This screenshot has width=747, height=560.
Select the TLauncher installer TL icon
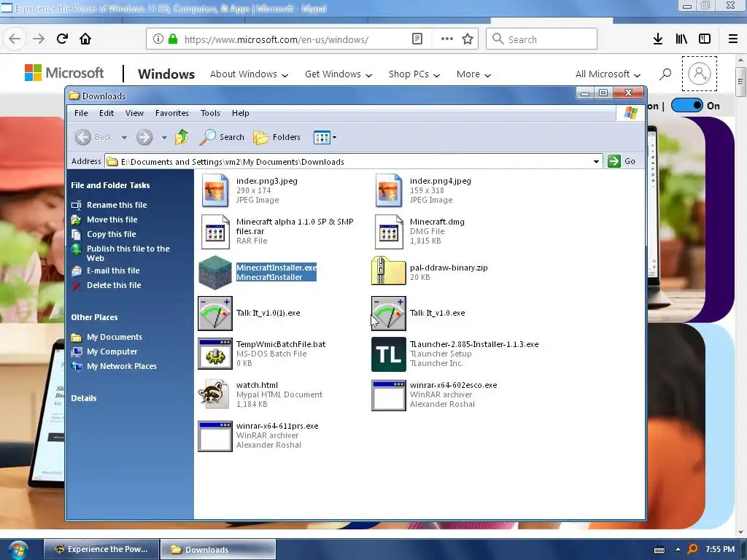coord(389,354)
